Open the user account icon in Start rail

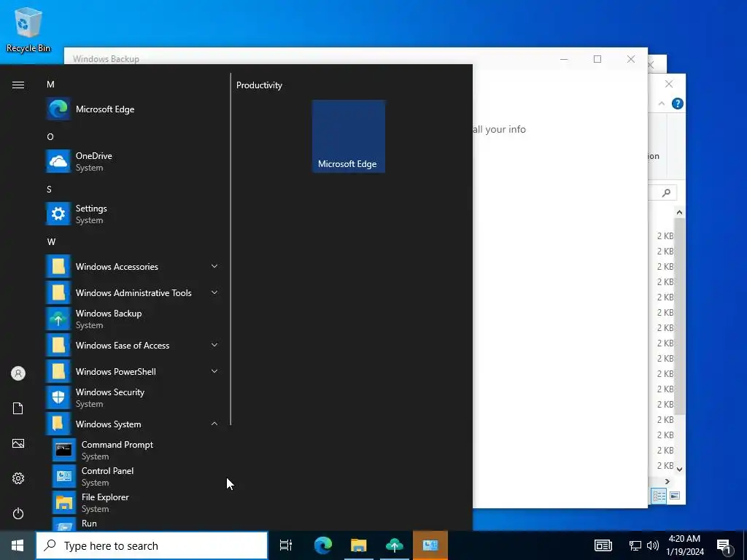(x=18, y=373)
